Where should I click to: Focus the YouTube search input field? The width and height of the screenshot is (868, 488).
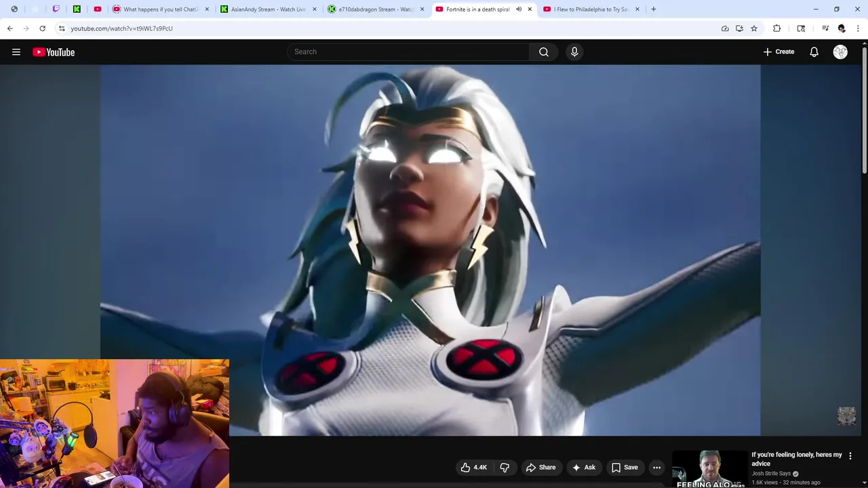tap(409, 52)
